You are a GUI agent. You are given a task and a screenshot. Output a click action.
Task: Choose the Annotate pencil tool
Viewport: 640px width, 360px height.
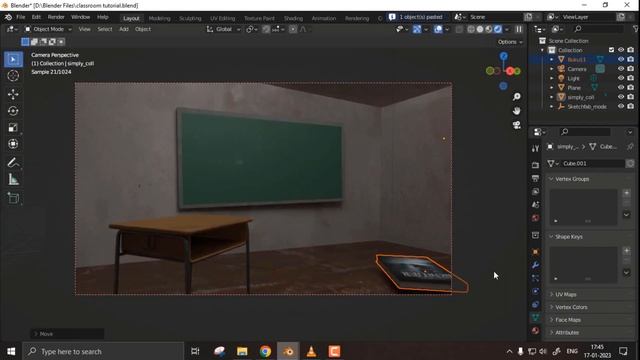click(x=13, y=163)
